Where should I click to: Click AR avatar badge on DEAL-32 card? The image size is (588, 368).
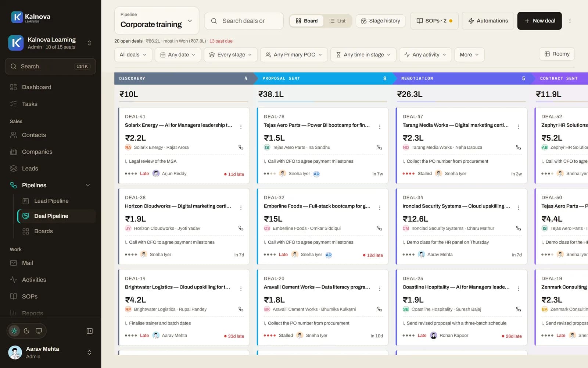(x=329, y=255)
